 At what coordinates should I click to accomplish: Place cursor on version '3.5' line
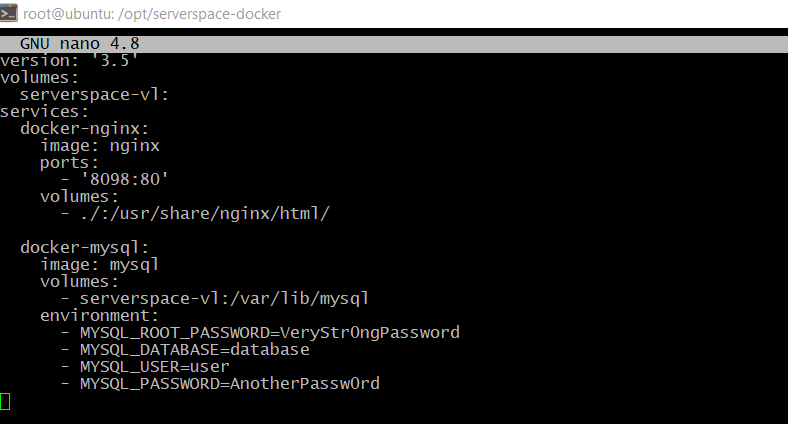click(68, 61)
